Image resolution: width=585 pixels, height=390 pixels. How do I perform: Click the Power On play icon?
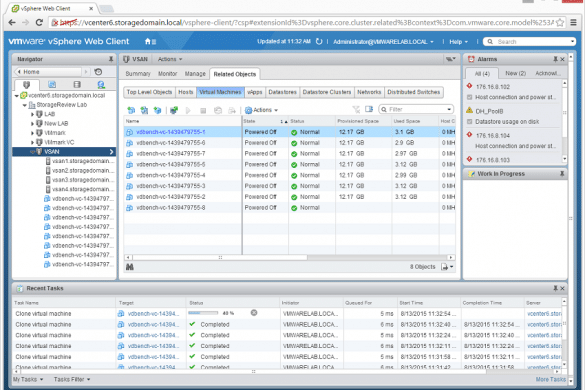(188, 110)
